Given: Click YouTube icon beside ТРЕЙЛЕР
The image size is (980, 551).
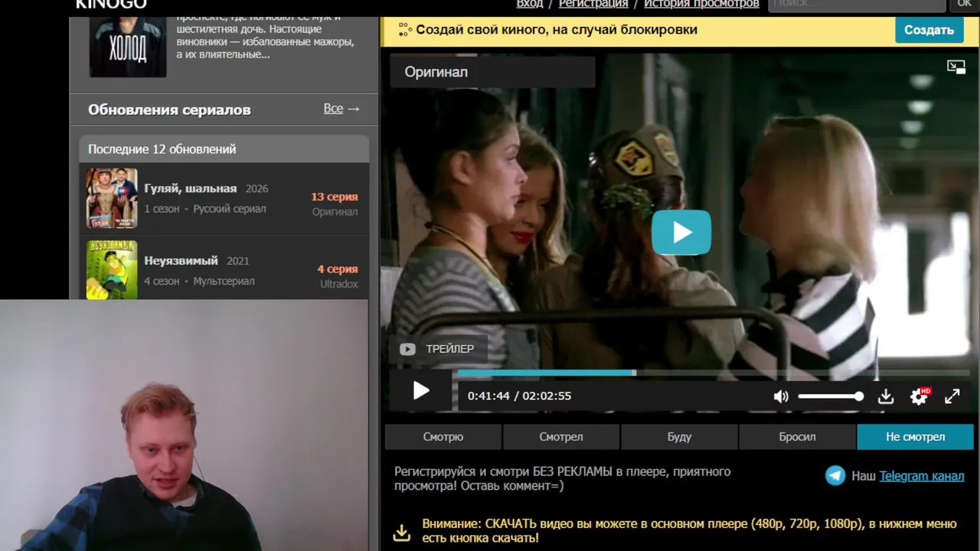Looking at the screenshot, I should click(x=407, y=349).
